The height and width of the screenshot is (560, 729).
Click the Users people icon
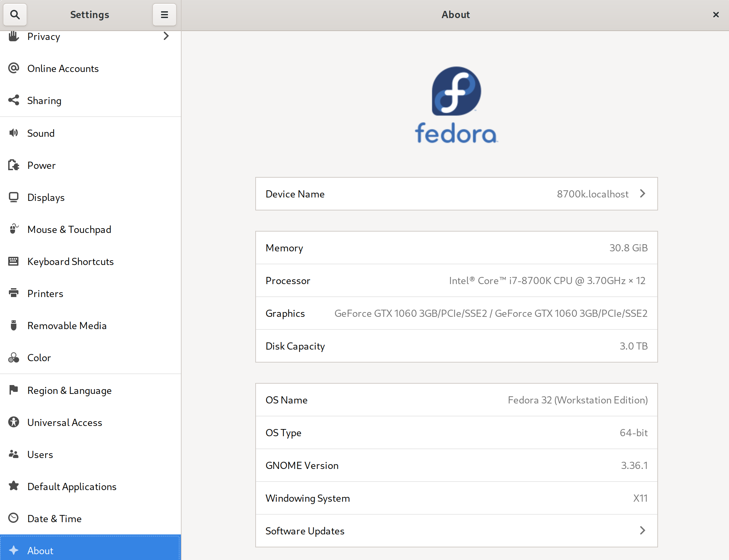pos(14,454)
